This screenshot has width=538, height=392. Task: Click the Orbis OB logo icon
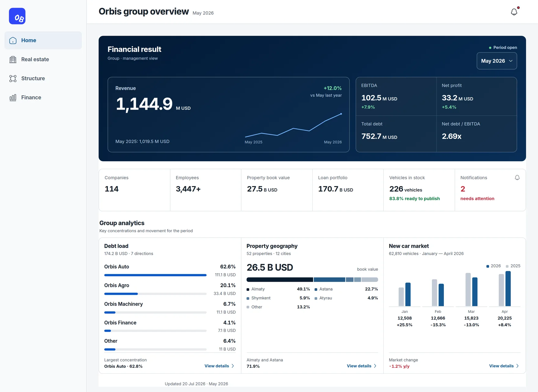pos(17,16)
